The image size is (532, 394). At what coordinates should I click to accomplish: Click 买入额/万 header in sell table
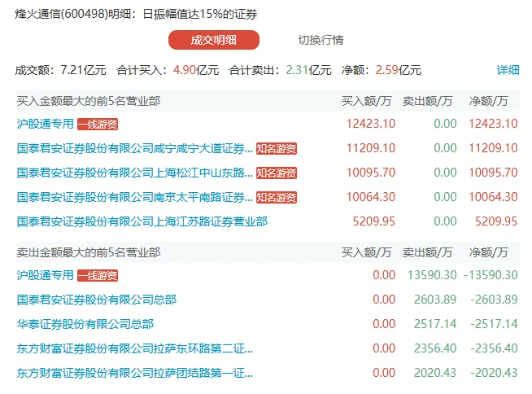366,252
